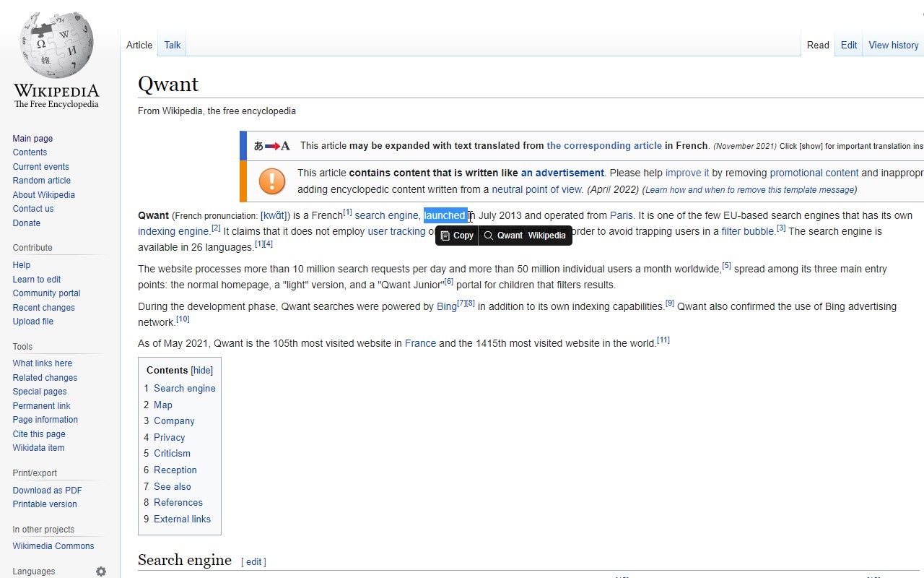924x578 pixels.
Task: Open the View history tab
Action: click(x=894, y=45)
